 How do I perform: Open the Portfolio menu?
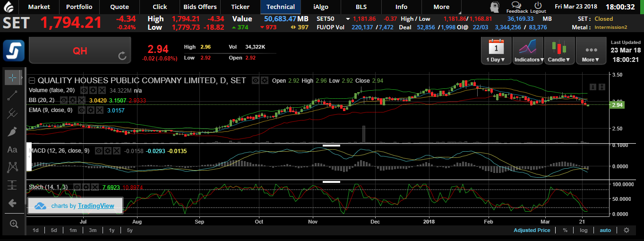(79, 7)
